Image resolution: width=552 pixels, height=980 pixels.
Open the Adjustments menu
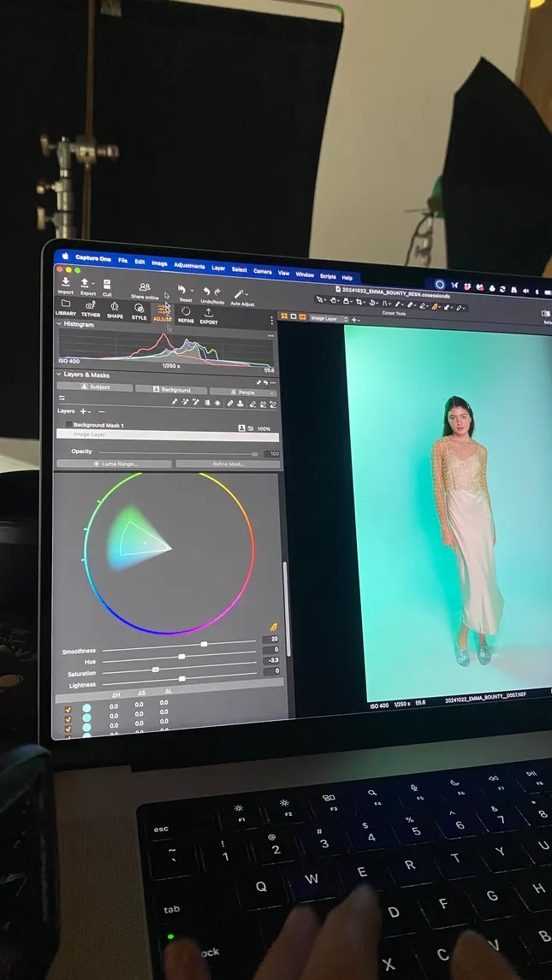click(189, 266)
